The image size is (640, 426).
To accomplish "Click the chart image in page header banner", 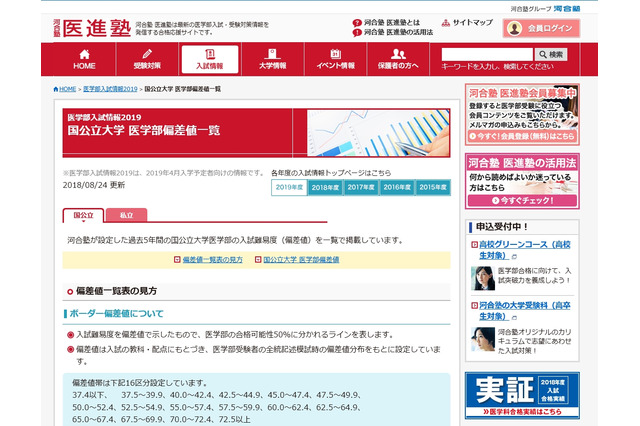I will (378, 133).
